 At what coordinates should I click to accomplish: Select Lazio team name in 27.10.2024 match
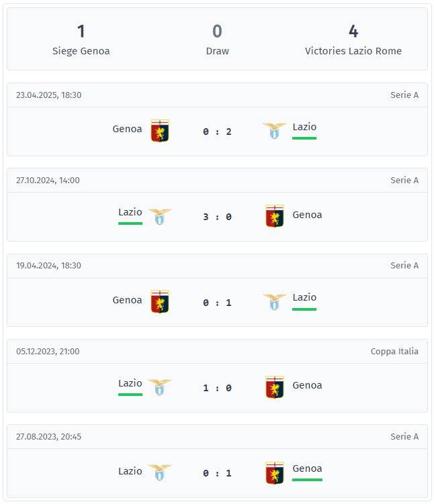point(130,212)
